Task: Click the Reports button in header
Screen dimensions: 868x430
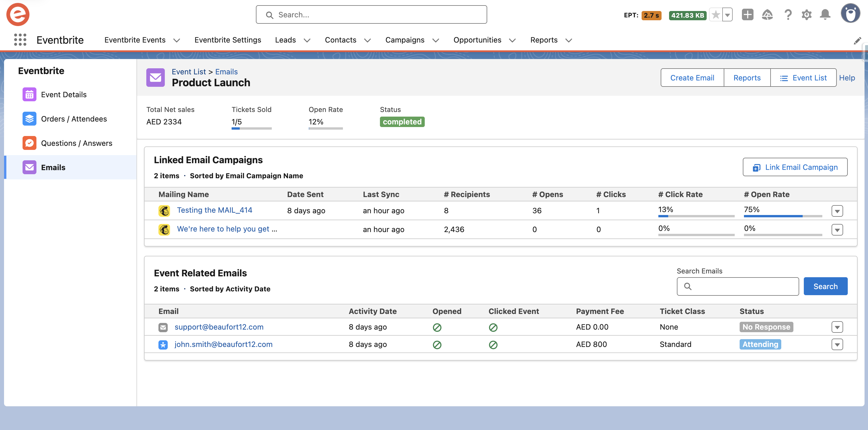Action: (x=747, y=78)
